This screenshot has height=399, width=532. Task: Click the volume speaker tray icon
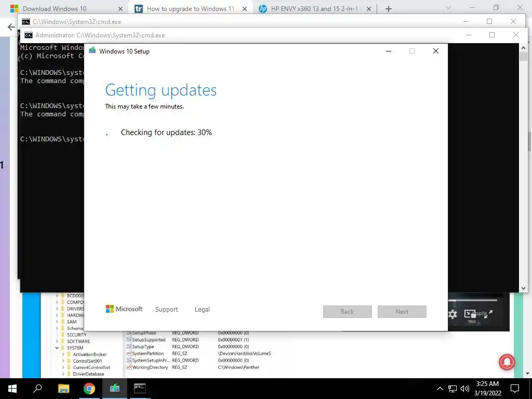pos(465,389)
